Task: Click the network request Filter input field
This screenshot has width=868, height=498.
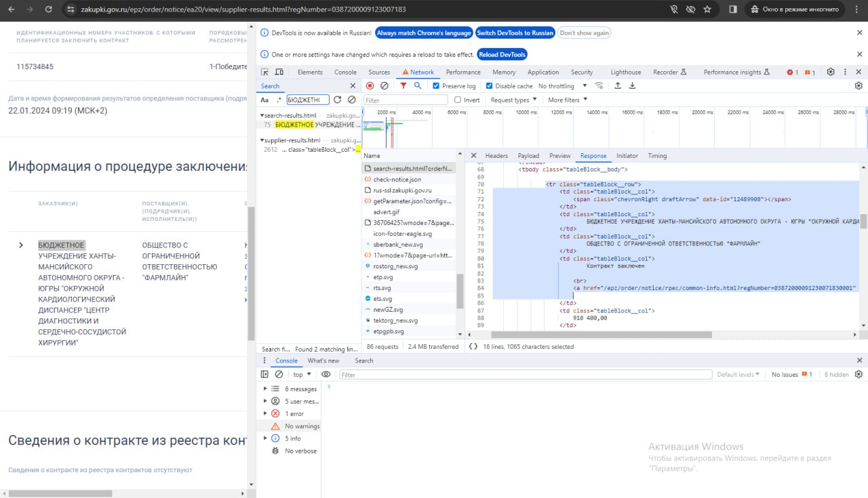Action: click(x=406, y=100)
